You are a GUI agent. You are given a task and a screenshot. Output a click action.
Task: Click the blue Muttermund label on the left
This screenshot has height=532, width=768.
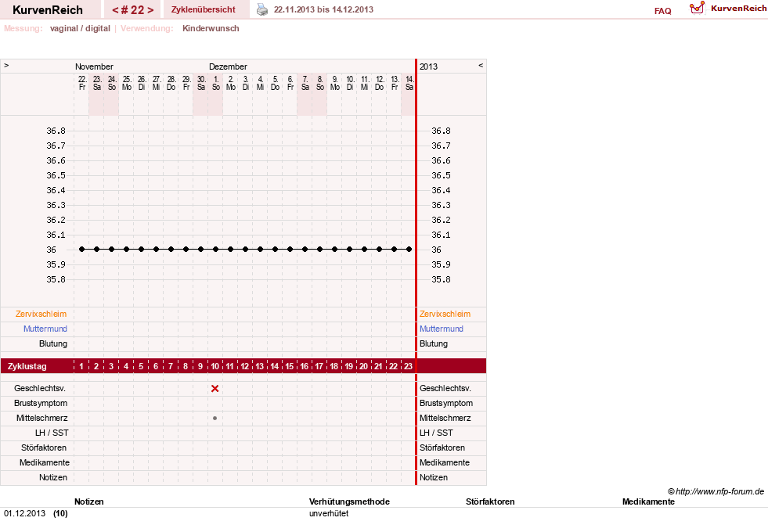click(x=45, y=329)
